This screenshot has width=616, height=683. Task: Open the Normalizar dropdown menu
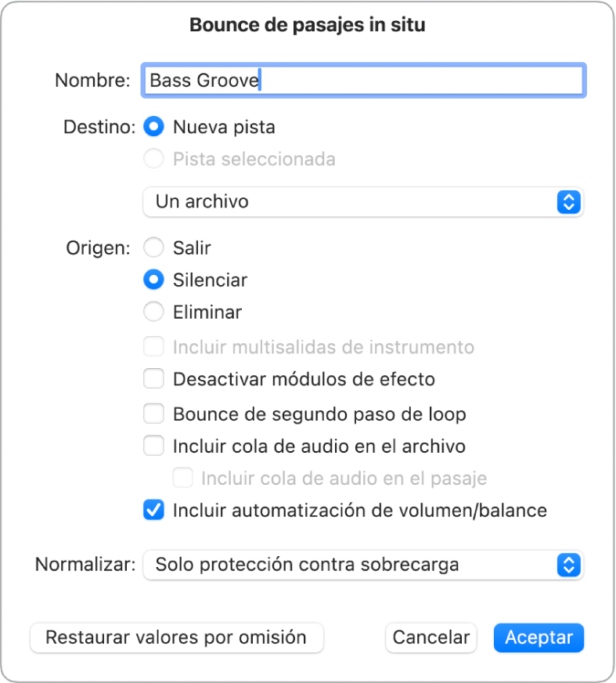click(362, 565)
